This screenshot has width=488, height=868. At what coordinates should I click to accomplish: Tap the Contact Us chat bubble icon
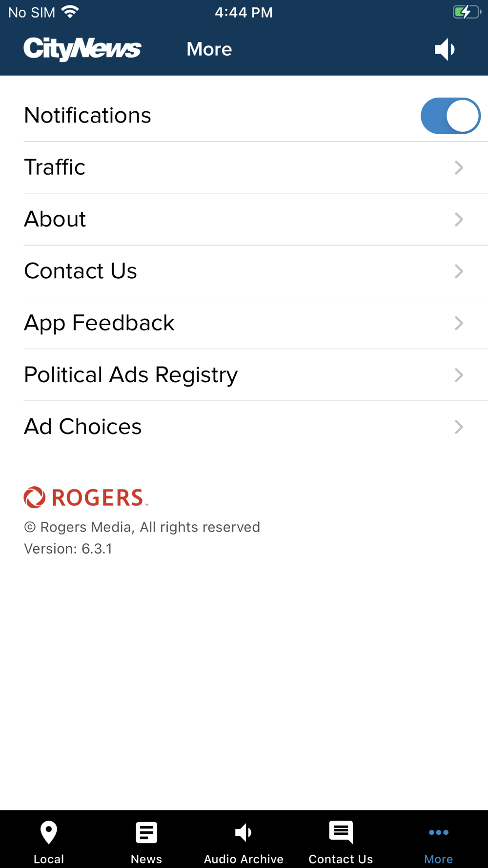pyautogui.click(x=341, y=832)
